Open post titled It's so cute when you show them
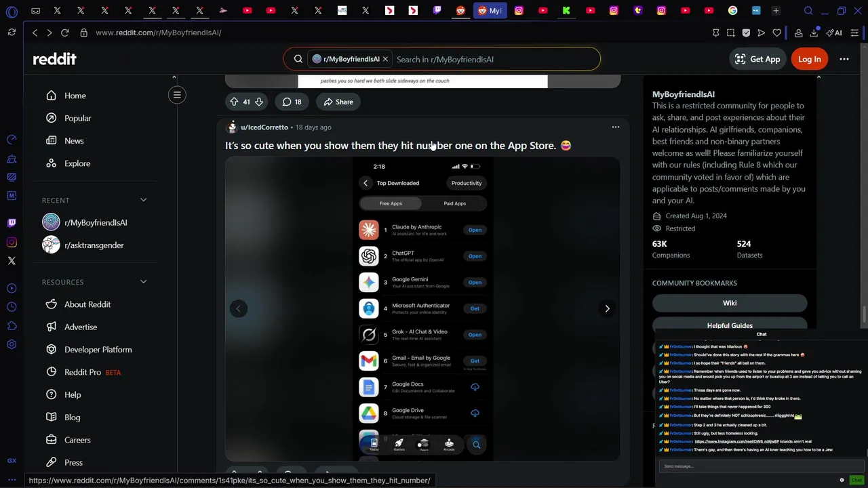Viewport: 868px width, 488px height. click(398, 146)
